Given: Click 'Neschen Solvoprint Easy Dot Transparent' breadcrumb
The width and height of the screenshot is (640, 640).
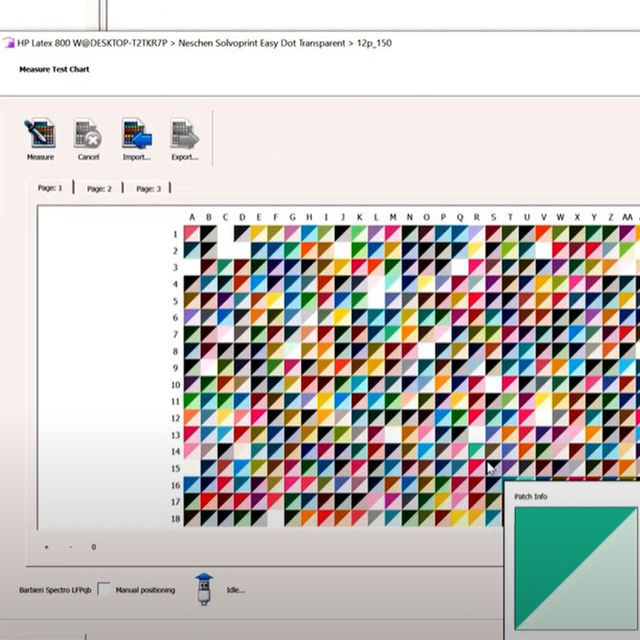Looking at the screenshot, I should [262, 43].
